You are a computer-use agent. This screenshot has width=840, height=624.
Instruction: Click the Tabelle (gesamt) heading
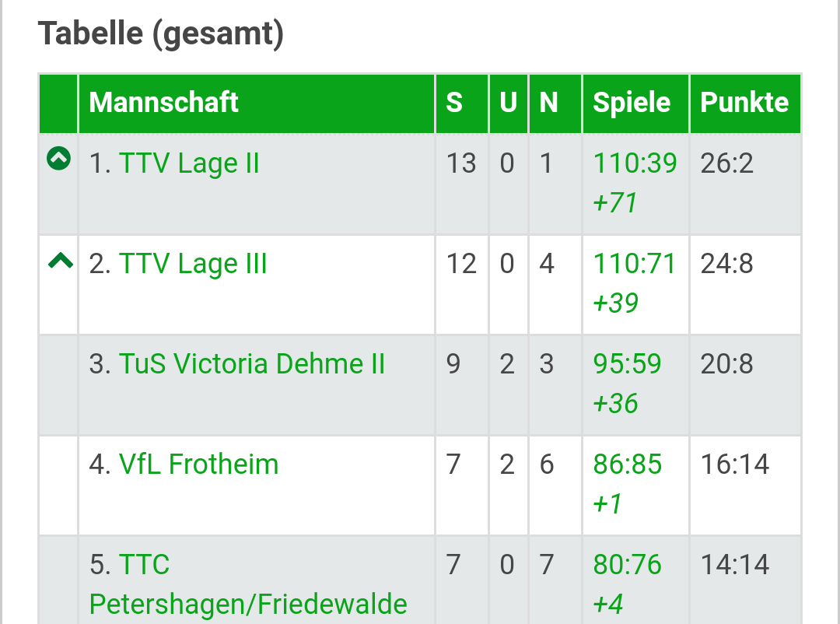coord(161,33)
